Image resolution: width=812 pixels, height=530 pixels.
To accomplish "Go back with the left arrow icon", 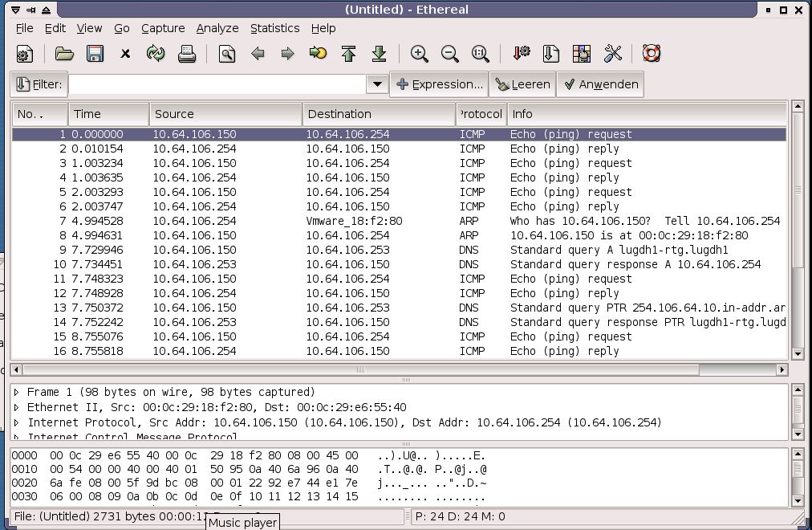I will pos(258,53).
